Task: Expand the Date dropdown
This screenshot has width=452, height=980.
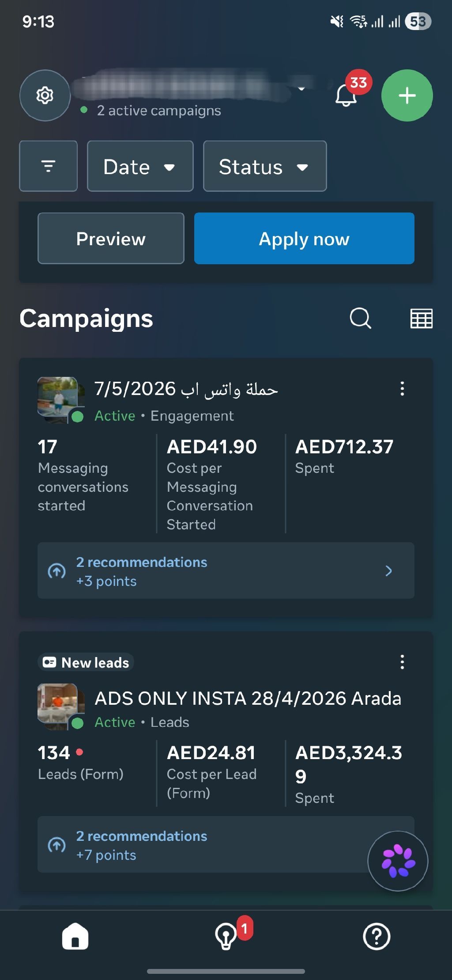Action: (x=140, y=166)
